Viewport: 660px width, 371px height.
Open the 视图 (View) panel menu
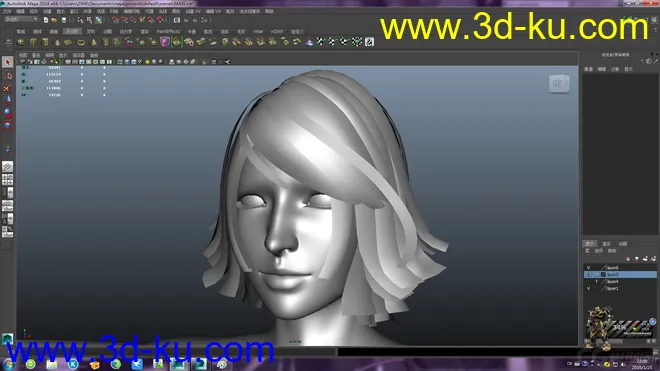pyautogui.click(x=23, y=55)
